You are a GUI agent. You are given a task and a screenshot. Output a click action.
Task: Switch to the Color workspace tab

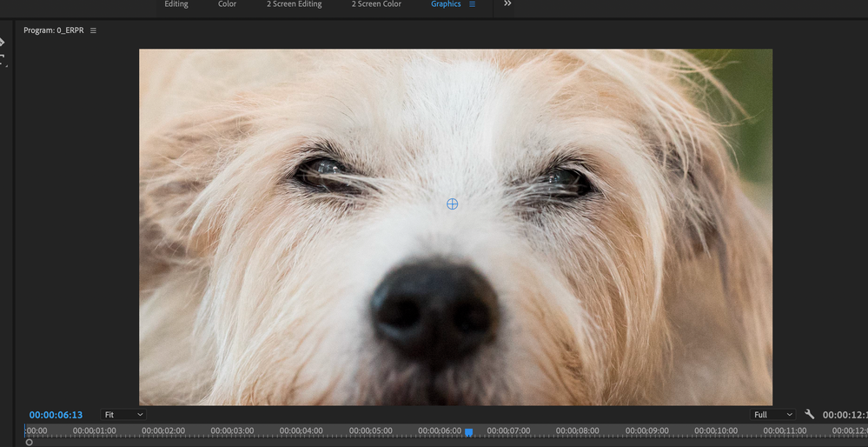click(x=227, y=4)
